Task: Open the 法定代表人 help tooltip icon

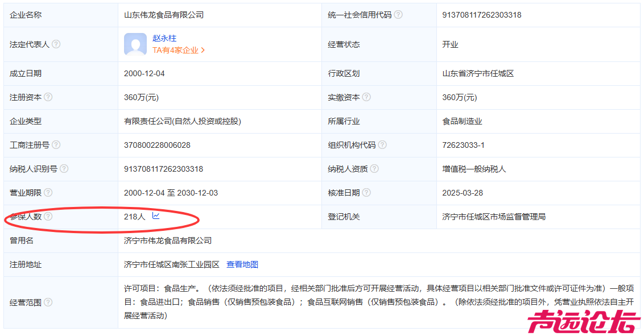Action: pos(56,44)
